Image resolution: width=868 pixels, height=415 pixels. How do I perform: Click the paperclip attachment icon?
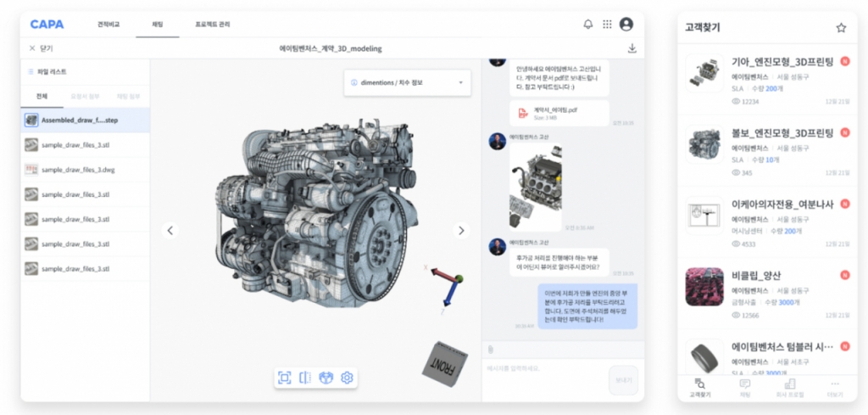[x=491, y=349]
